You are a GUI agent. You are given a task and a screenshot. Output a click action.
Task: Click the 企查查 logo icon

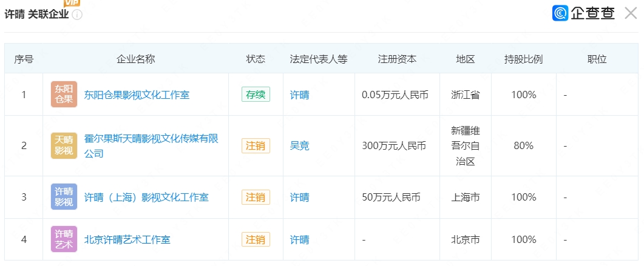coord(560,13)
